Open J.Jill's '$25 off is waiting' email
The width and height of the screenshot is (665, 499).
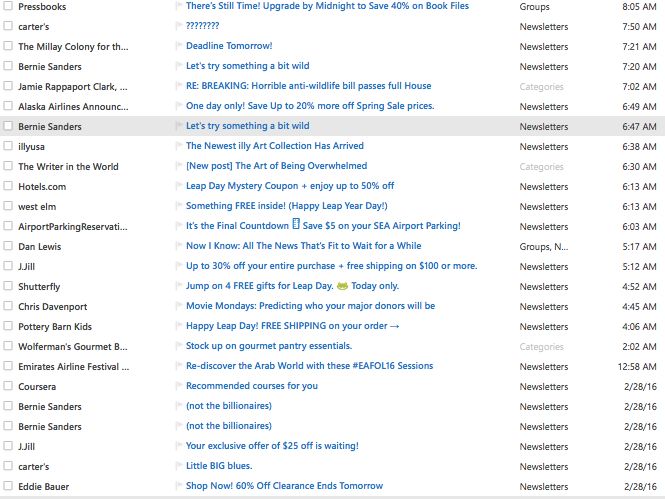(272, 446)
